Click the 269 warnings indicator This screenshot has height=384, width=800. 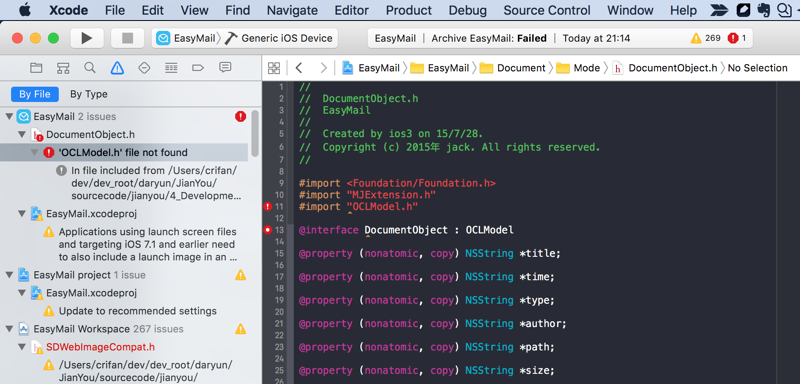click(x=706, y=38)
